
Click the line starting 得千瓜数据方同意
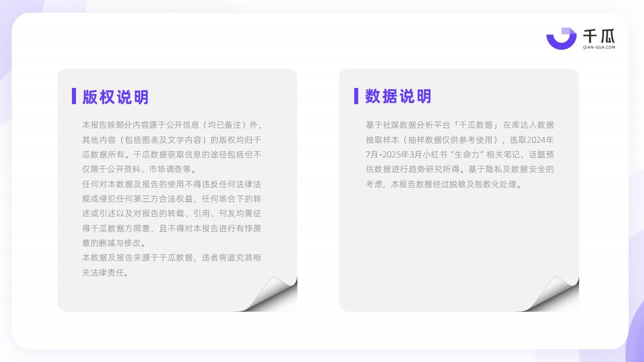(x=172, y=228)
